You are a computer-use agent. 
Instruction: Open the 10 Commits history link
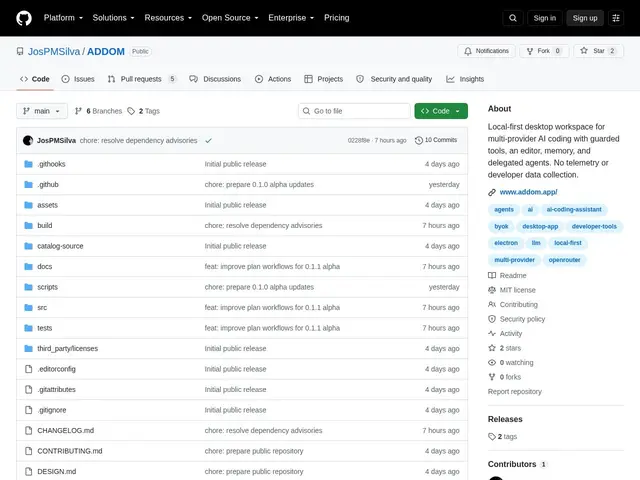coord(436,140)
